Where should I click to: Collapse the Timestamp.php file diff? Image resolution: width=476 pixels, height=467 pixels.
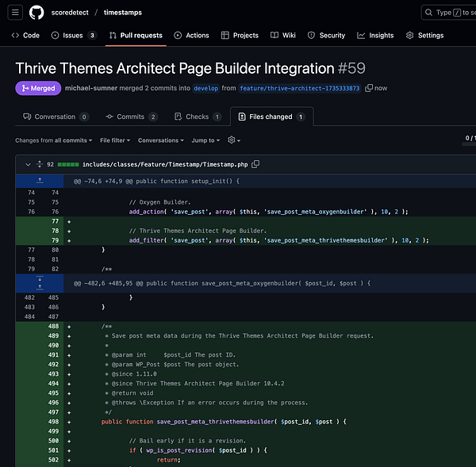[x=28, y=164]
